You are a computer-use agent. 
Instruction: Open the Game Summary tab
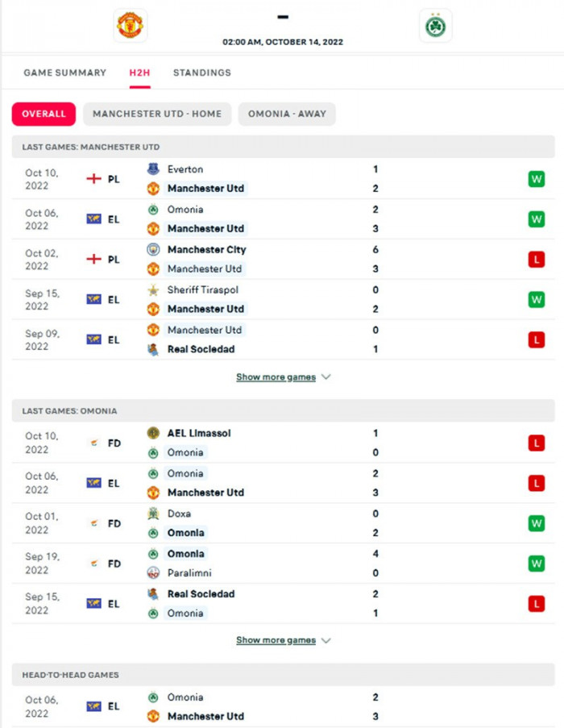coord(64,73)
